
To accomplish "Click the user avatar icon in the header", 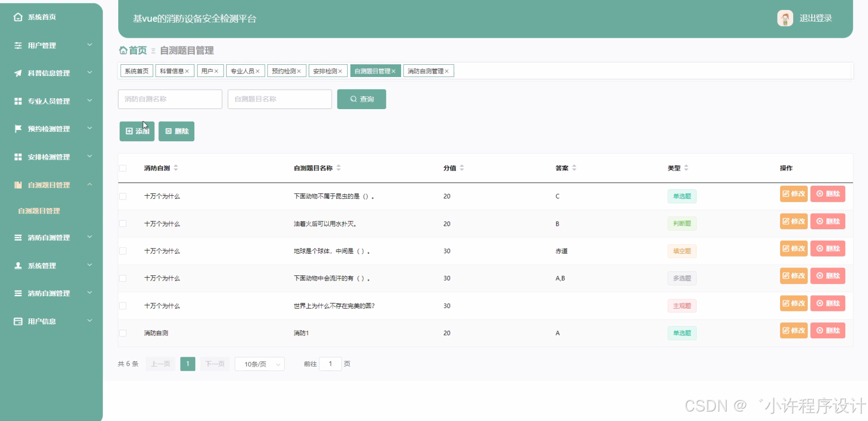I will click(x=785, y=18).
